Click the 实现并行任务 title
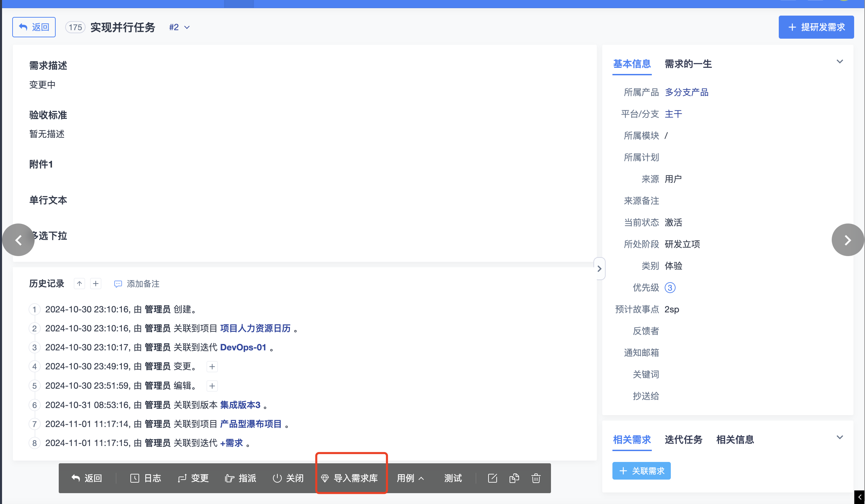865x504 pixels. (x=123, y=27)
